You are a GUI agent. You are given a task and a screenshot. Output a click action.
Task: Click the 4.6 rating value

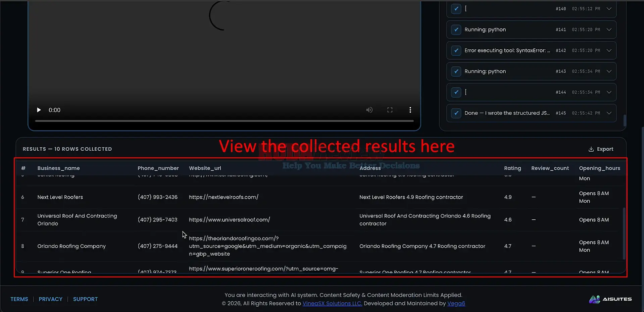click(508, 220)
